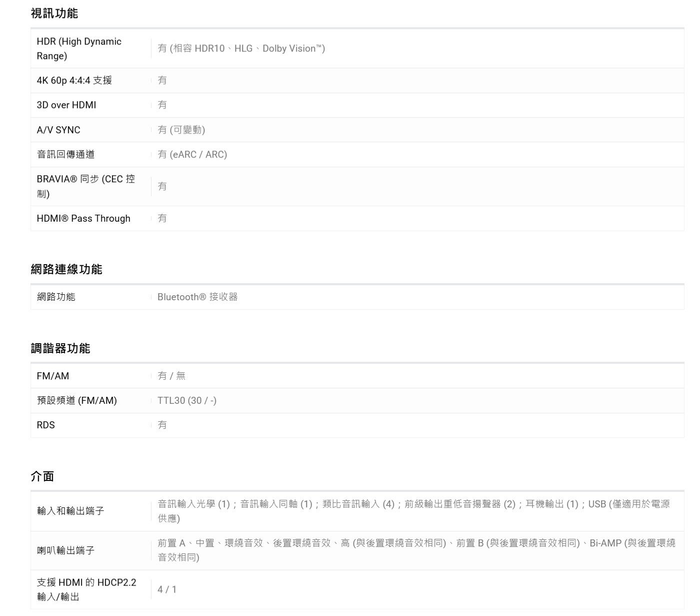Click the Bluetooth 接收器 value
This screenshot has height=616, width=700.
coord(197,297)
